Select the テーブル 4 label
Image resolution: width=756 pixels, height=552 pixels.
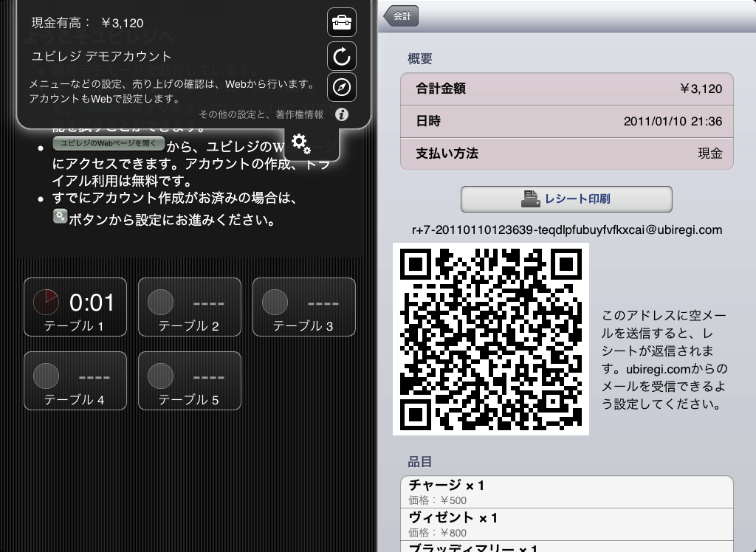pos(74,400)
